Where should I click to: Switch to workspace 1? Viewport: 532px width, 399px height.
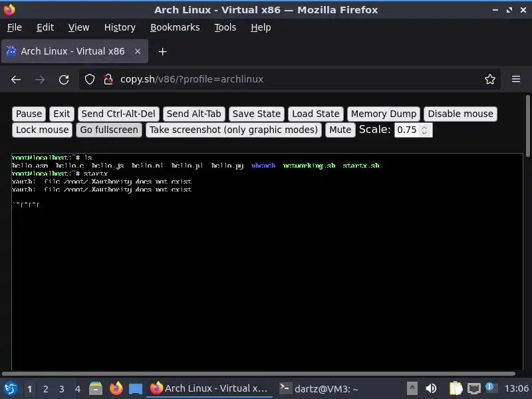pyautogui.click(x=30, y=389)
